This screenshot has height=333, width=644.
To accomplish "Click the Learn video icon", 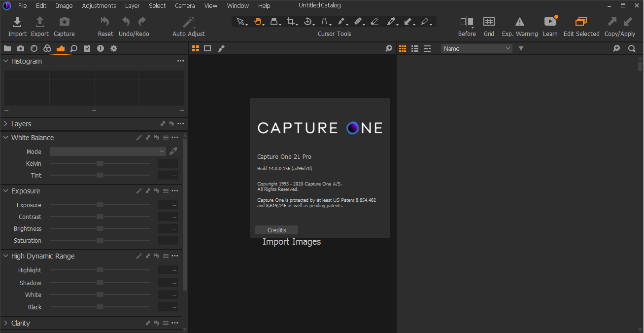I will [550, 22].
